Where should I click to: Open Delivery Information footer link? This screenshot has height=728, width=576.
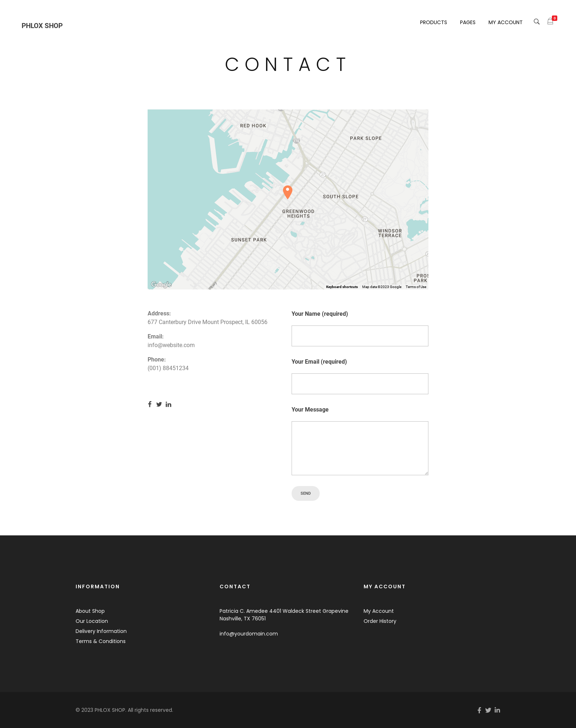101,631
